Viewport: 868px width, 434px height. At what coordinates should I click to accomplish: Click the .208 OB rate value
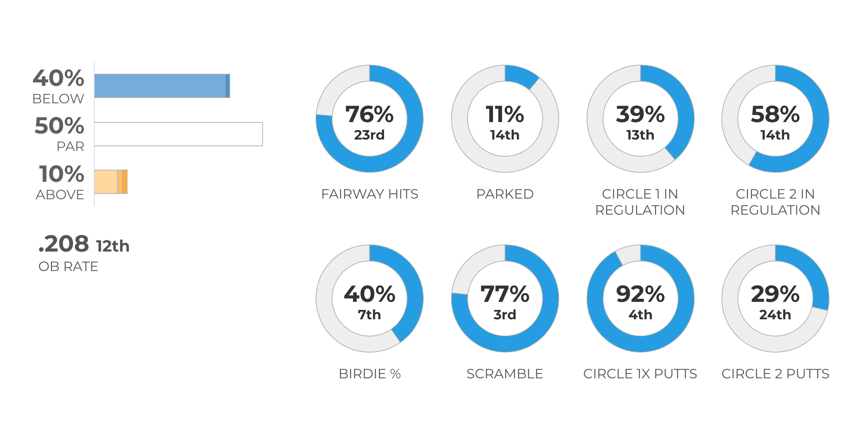pyautogui.click(x=64, y=244)
